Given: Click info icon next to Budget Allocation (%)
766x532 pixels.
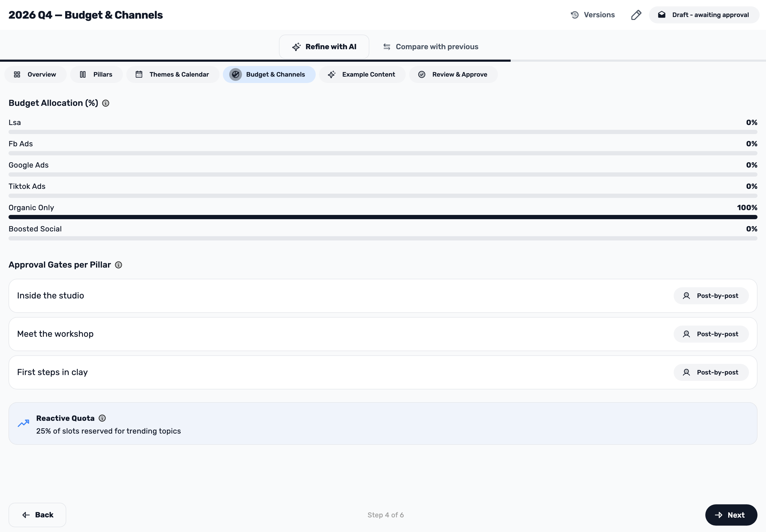Looking at the screenshot, I should (106, 103).
